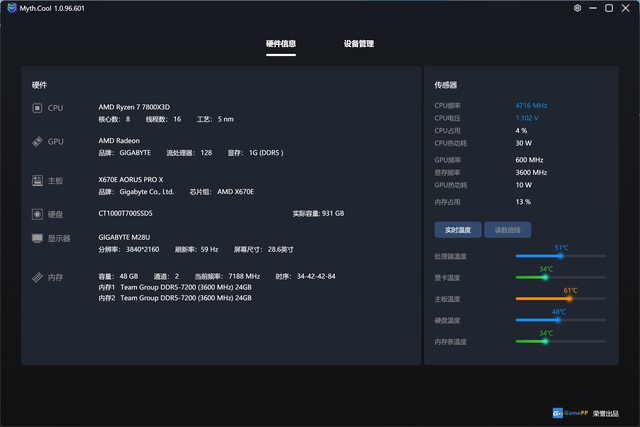The width and height of the screenshot is (640, 427).
Task: Click the Myth.Cool app logo icon
Action: (12, 8)
